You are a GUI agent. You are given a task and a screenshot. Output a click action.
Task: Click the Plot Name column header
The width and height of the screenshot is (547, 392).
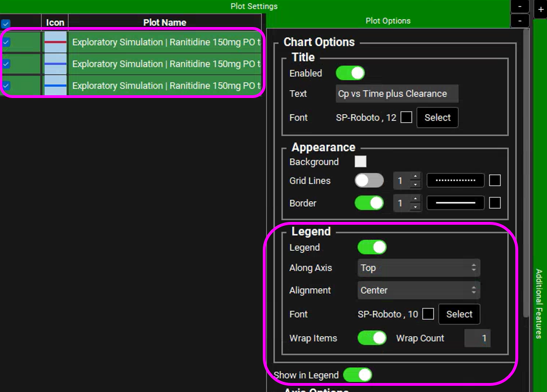165,23
